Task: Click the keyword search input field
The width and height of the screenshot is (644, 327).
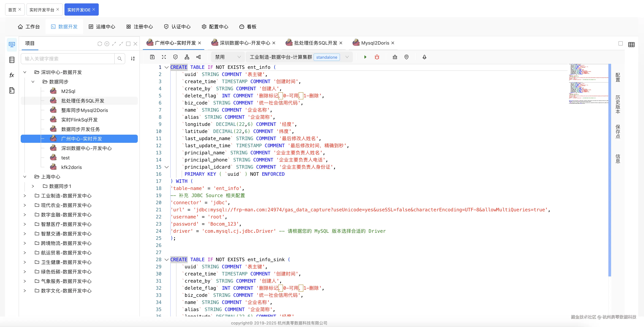Action: (68, 59)
